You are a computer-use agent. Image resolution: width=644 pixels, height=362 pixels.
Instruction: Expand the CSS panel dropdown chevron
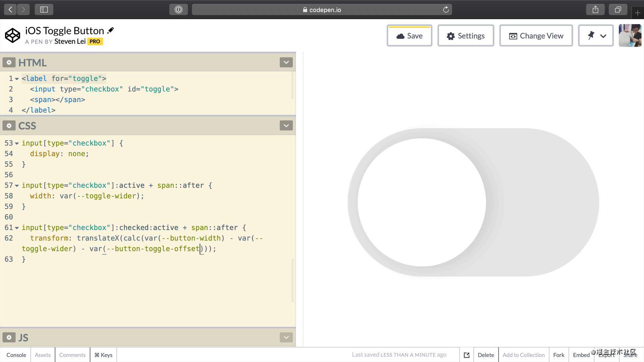[286, 126]
